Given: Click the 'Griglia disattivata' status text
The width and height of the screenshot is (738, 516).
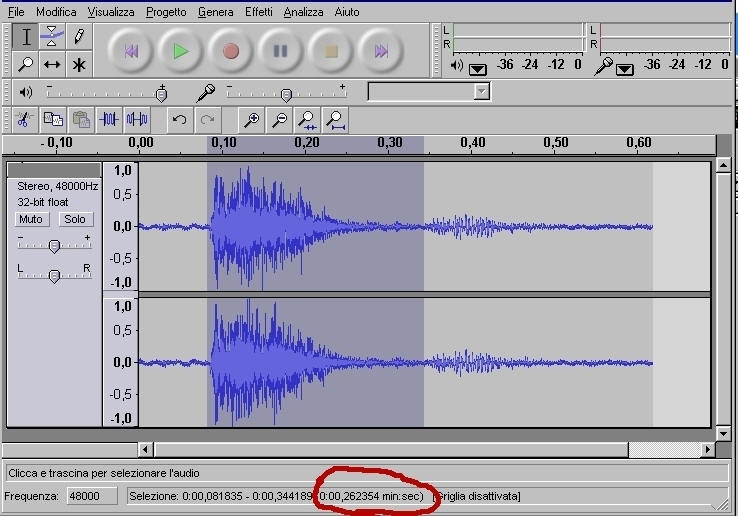Looking at the screenshot, I should click(476, 496).
